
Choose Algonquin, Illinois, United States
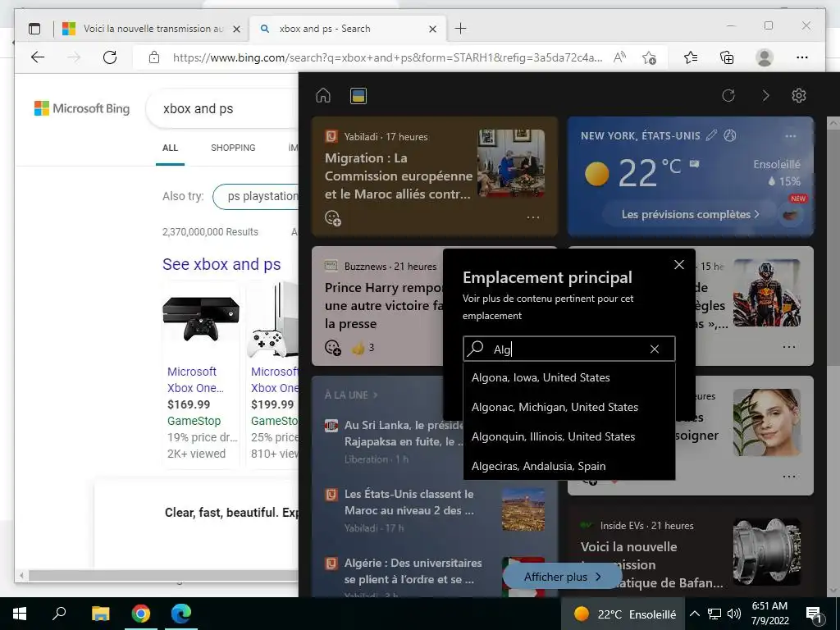pyautogui.click(x=569, y=436)
